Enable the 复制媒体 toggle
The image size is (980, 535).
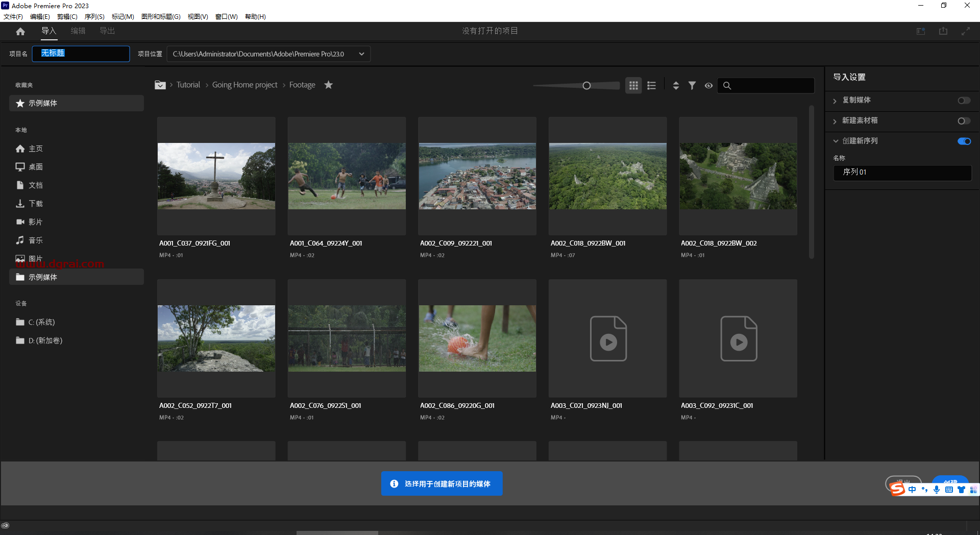tap(964, 101)
